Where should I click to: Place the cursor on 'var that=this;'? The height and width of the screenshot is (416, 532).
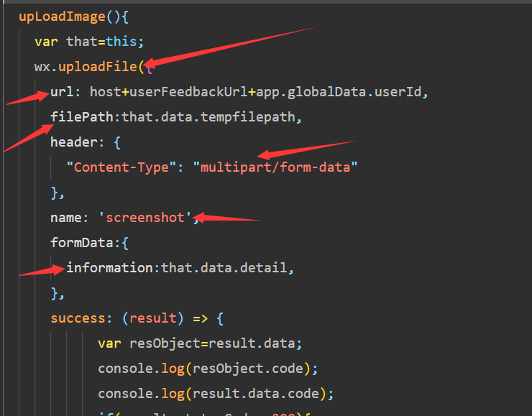tap(89, 42)
